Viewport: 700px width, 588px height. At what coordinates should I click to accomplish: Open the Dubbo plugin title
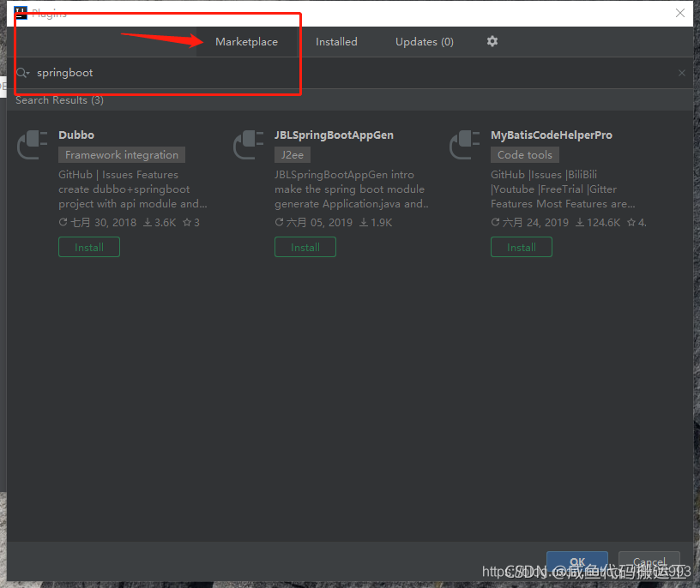76,135
